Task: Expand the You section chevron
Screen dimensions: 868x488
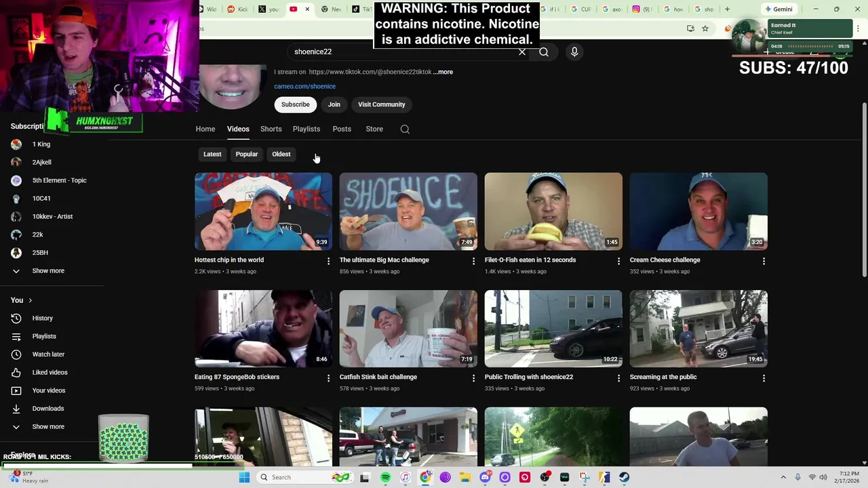Action: 30,300
